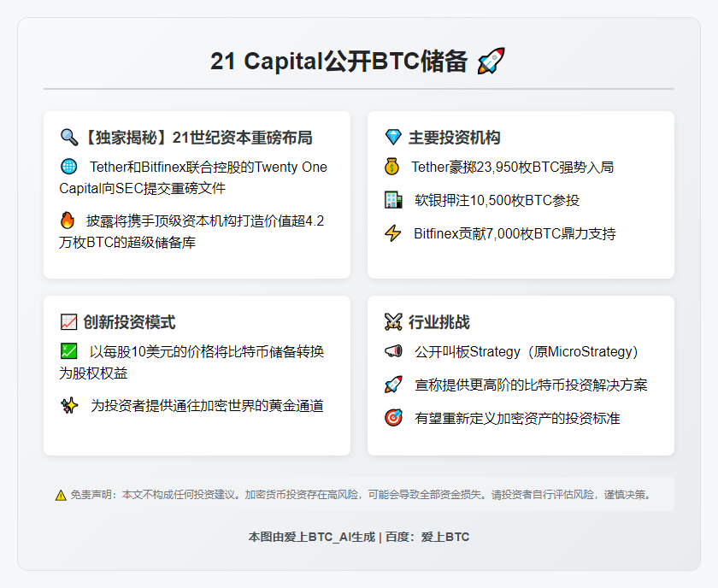Click the rocket emoji in the title
The image size is (718, 588).
point(491,61)
